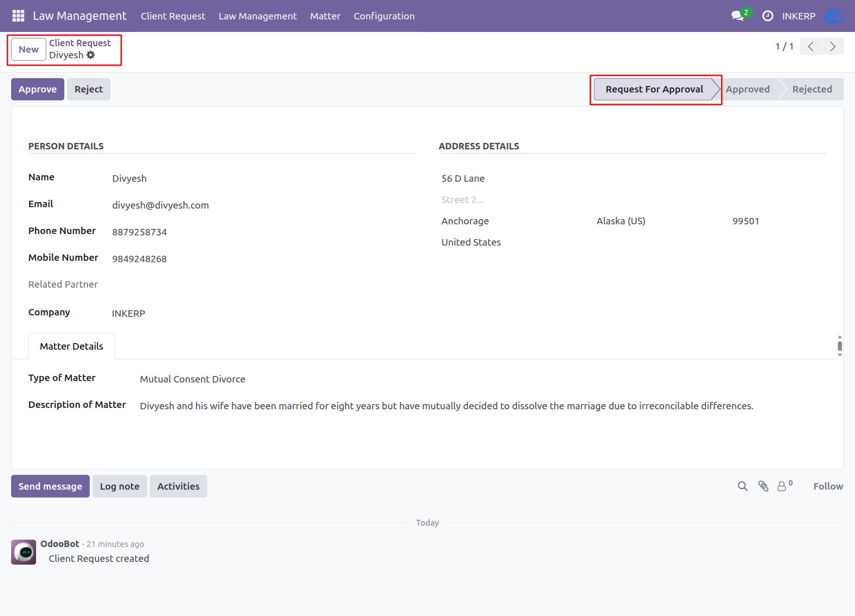Screen dimensions: 855x616
Task: Click the Follow button
Action: [x=828, y=486]
